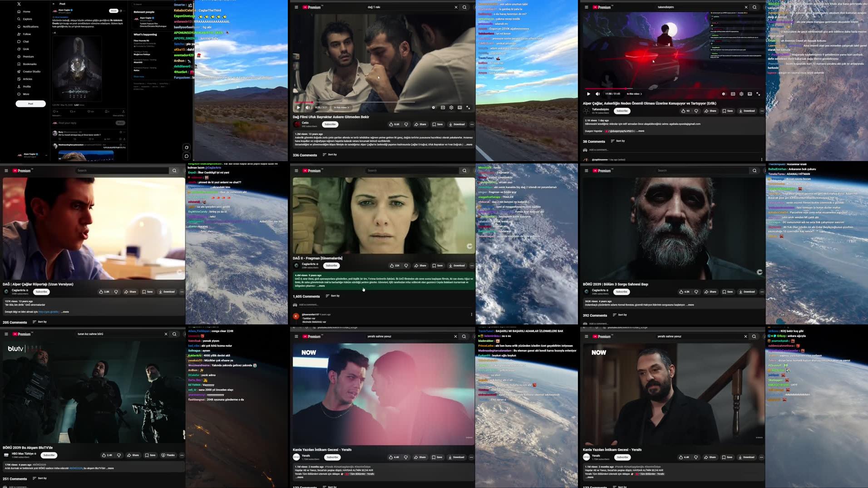
Task: Toggle autoplay on the 'Dağ Filmi Ufuk Bayraktar' player
Action: [434, 108]
